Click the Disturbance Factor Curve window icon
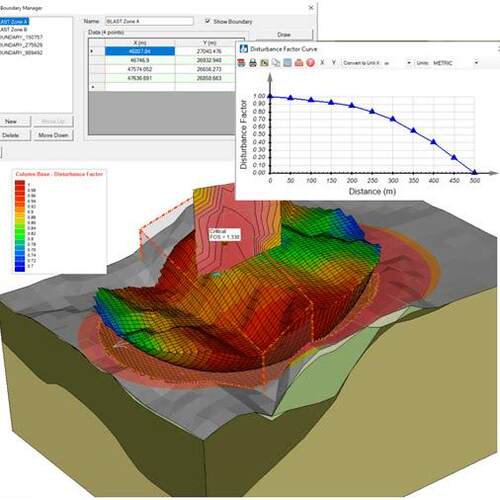 (x=244, y=49)
